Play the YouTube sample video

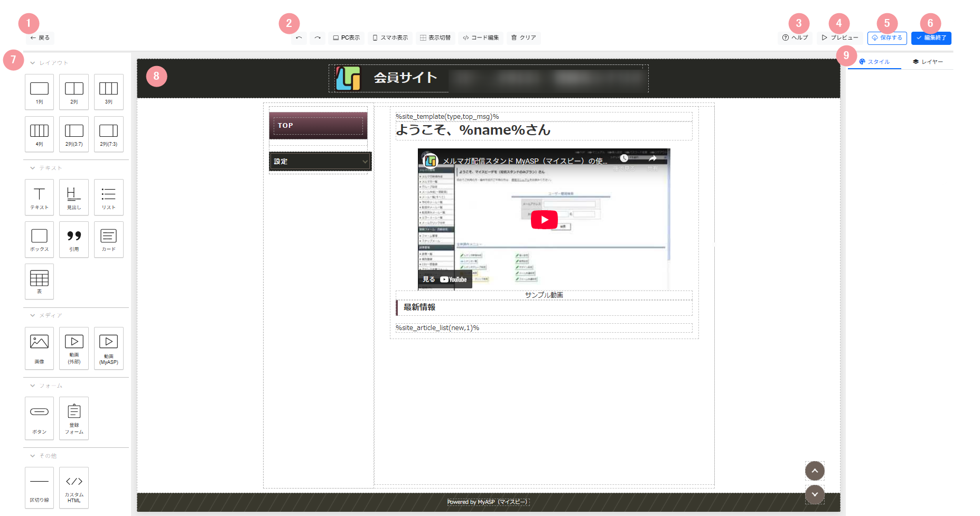(x=544, y=220)
